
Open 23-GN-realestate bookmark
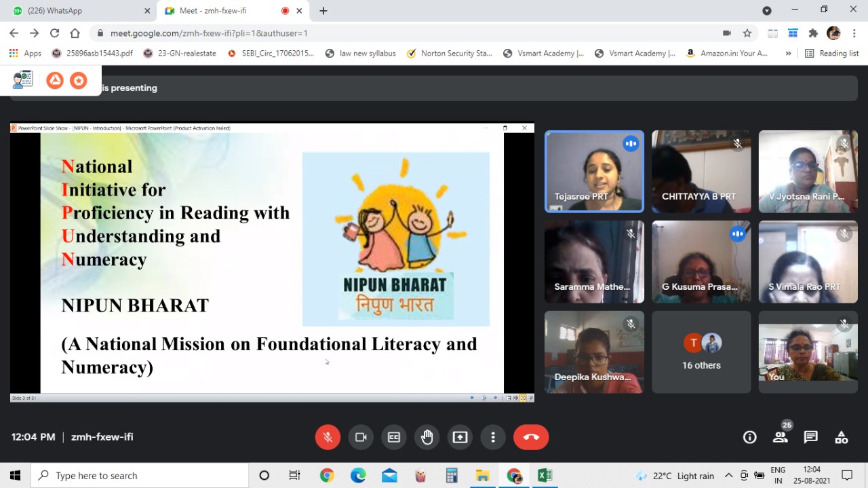[180, 53]
